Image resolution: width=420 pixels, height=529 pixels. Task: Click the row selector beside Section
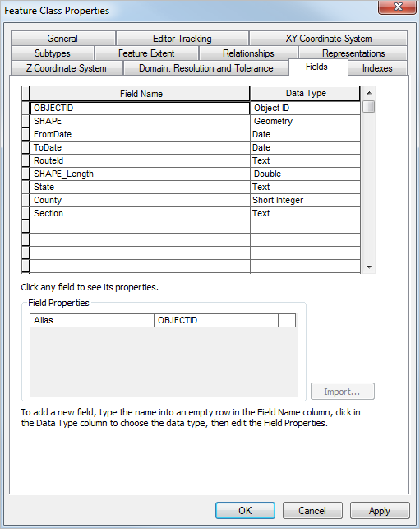tap(25, 213)
